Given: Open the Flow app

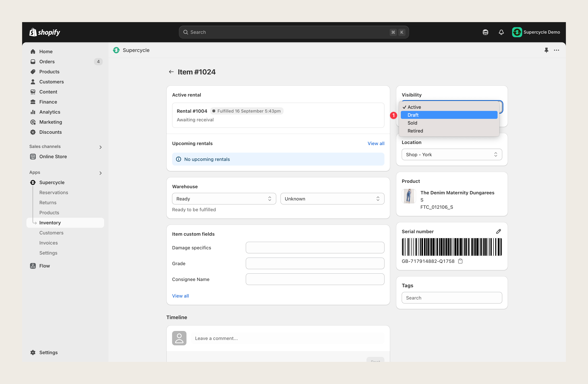Looking at the screenshot, I should pos(44,266).
